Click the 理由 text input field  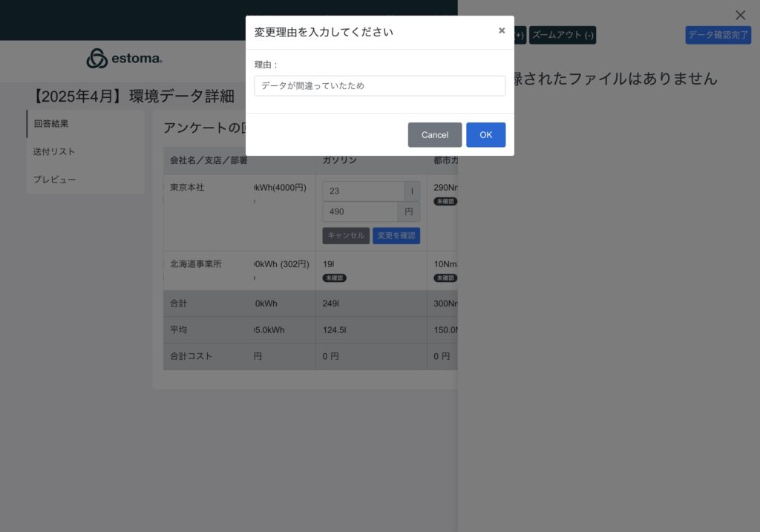(379, 85)
